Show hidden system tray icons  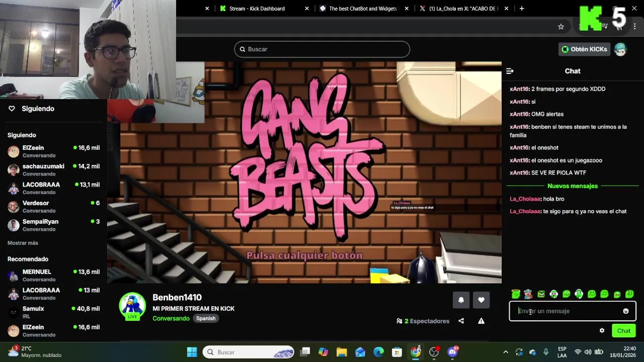pyautogui.click(x=506, y=352)
